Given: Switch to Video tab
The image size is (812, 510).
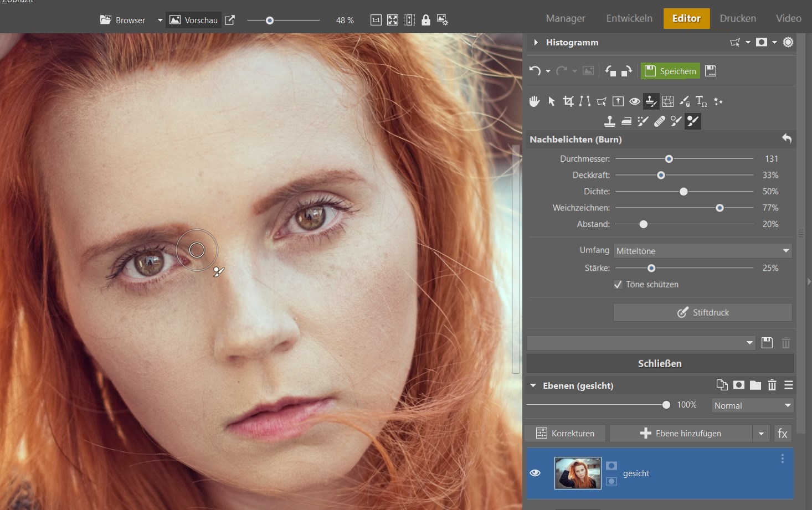Looking at the screenshot, I should coord(789,18).
